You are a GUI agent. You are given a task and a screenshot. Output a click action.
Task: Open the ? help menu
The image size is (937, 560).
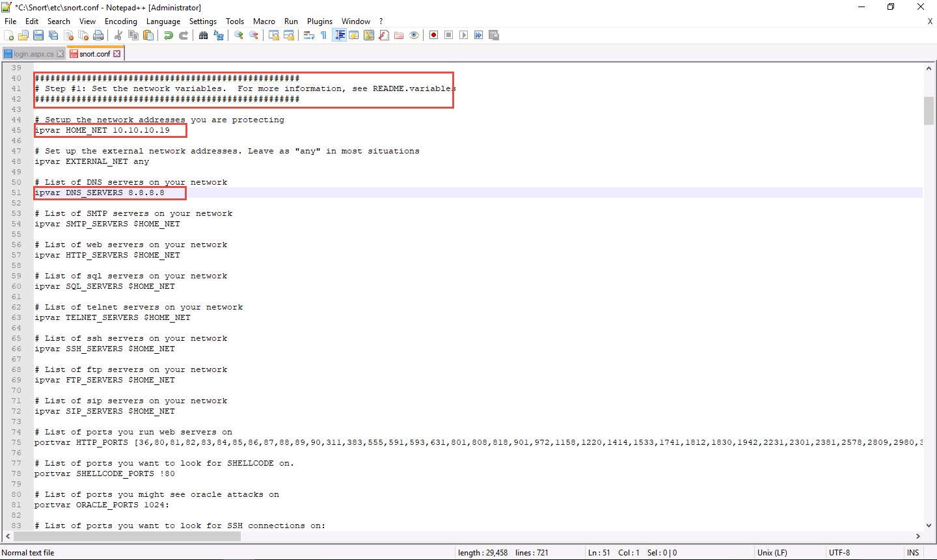pos(381,21)
